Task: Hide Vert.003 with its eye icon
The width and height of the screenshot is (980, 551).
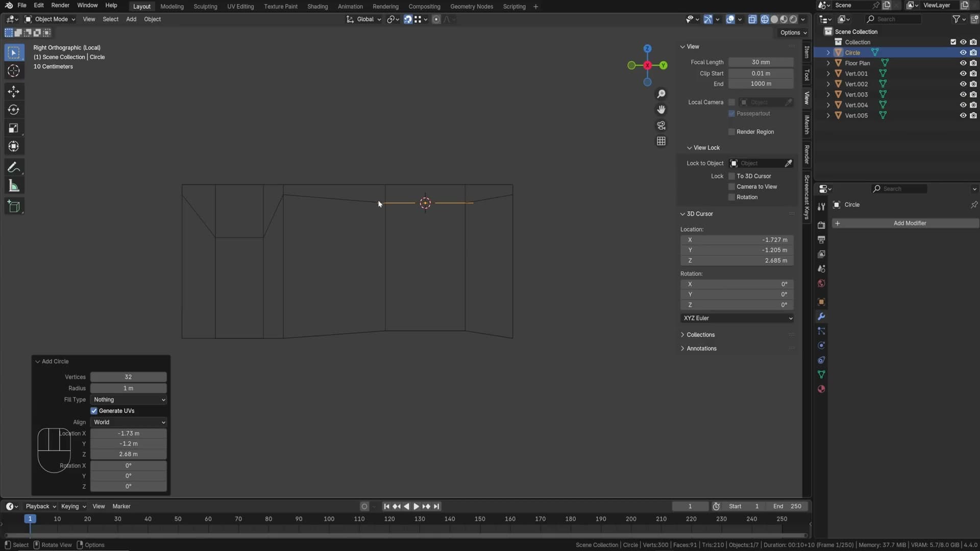Action: (963, 94)
